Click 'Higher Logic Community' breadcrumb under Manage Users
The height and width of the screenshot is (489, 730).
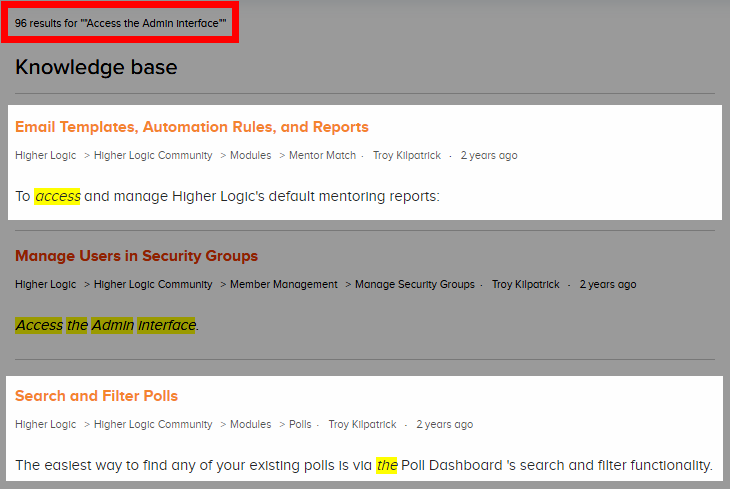(x=153, y=284)
